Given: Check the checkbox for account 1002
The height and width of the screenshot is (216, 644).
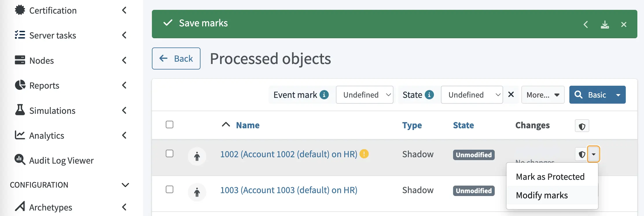Looking at the screenshot, I should 170,153.
